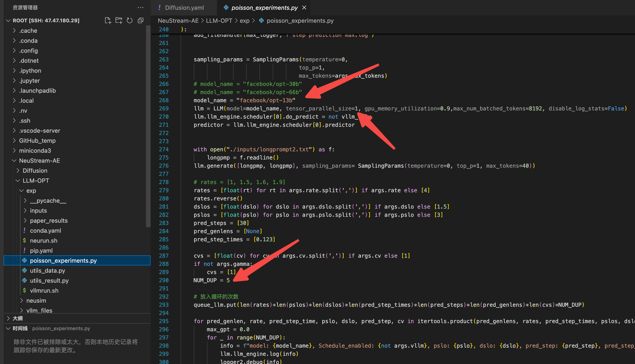Refresh the explorer file tree
Screen dimensions: 635x364
(130, 20)
